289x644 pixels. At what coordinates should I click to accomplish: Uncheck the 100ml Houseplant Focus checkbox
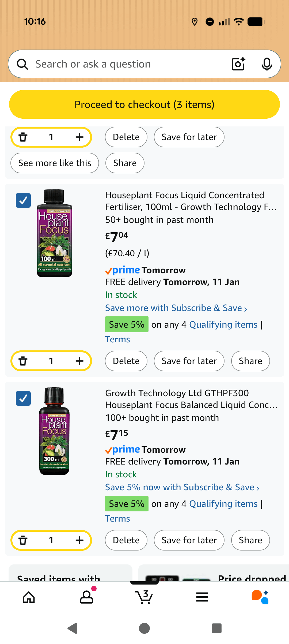[x=23, y=200]
